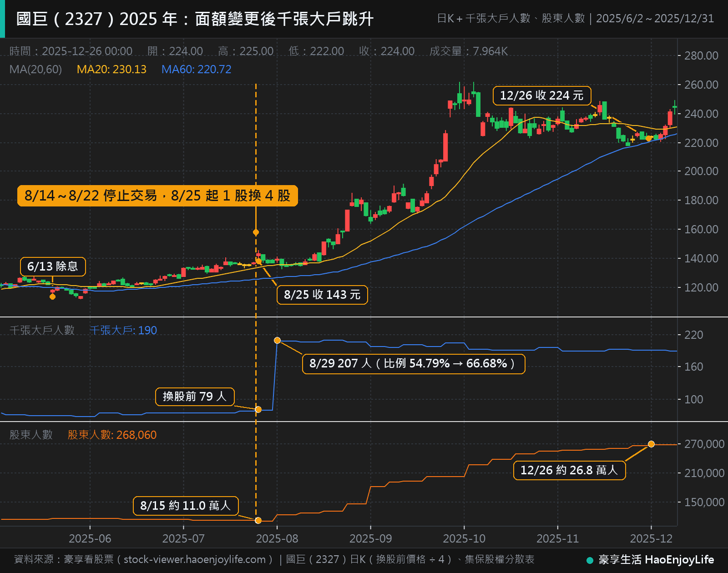This screenshot has height=573, width=728.
Task: Click the 2025-08 date axis label
Action: click(x=277, y=538)
